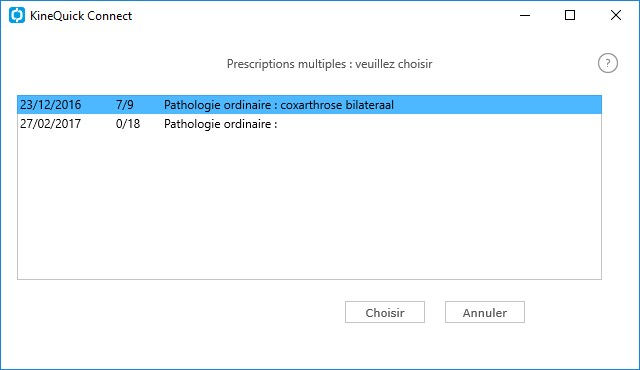
Task: Click the 0/18 sessions count
Action: point(128,124)
